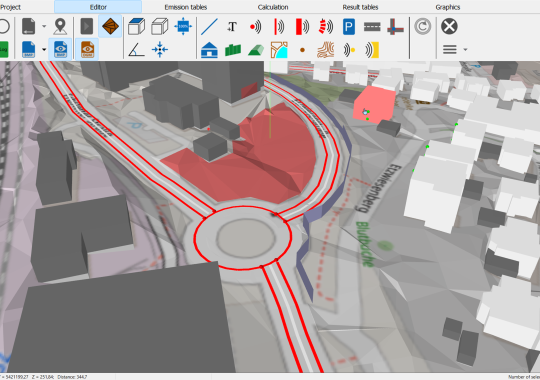The width and height of the screenshot is (540, 380).
Task: Choose the area sound source tool
Action: [302, 27]
